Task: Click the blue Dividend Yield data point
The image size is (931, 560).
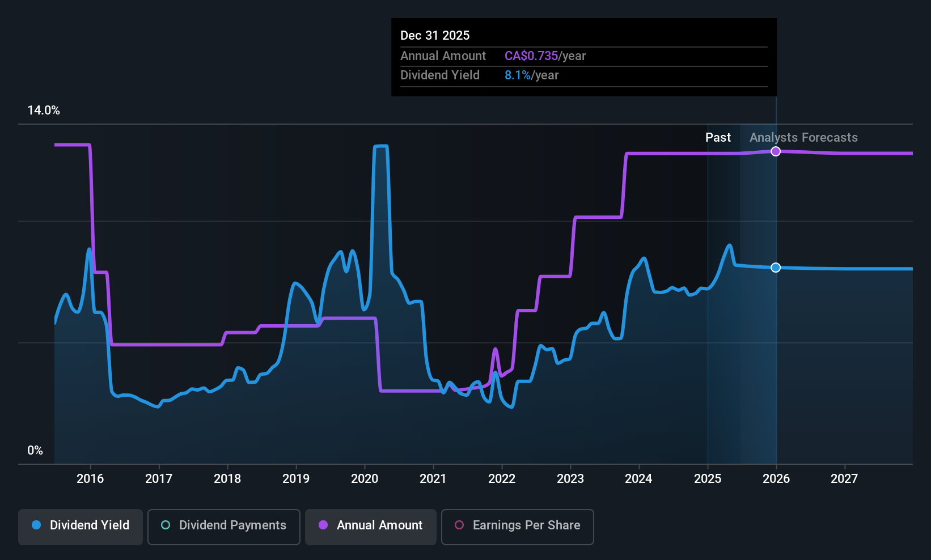Action: (x=776, y=268)
